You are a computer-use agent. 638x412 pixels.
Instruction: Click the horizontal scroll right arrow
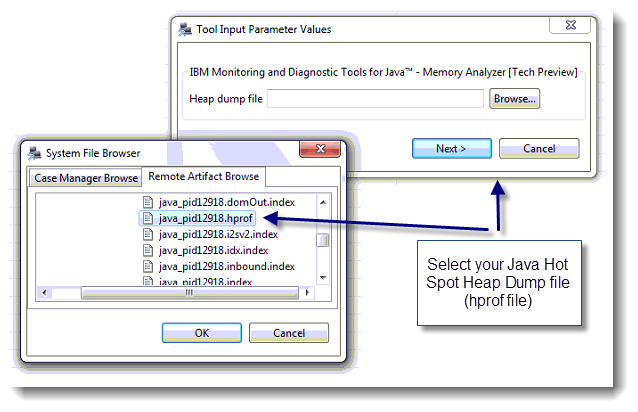point(307,292)
